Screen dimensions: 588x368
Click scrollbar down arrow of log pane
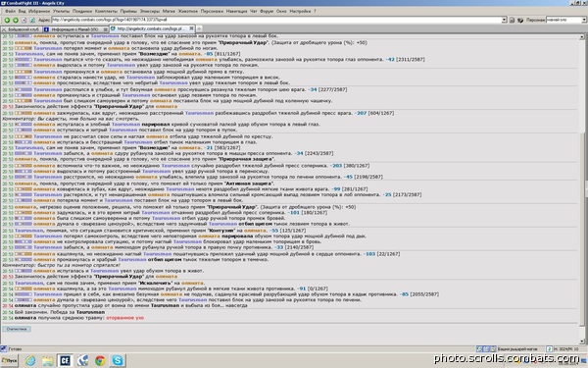click(x=582, y=342)
